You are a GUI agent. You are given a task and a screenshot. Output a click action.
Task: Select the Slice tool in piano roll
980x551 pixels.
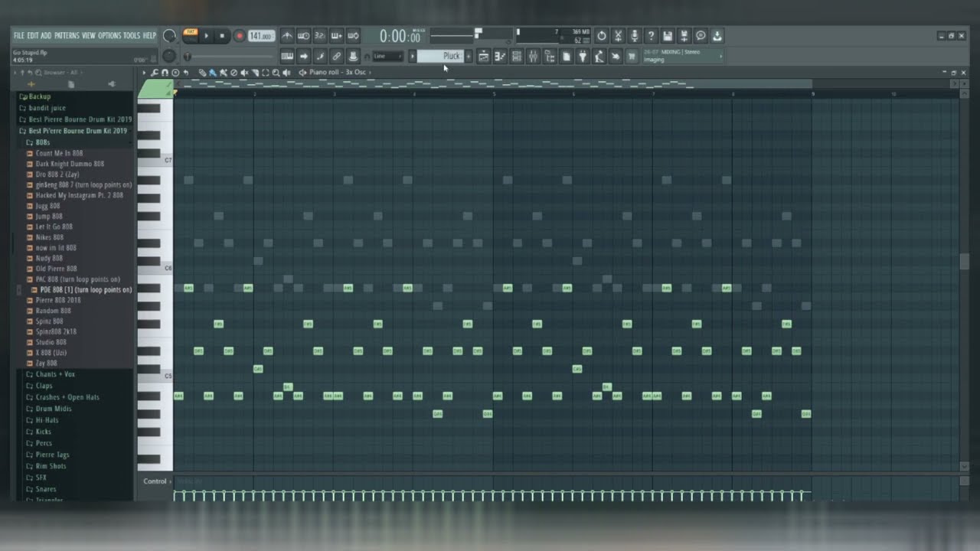[x=255, y=73]
